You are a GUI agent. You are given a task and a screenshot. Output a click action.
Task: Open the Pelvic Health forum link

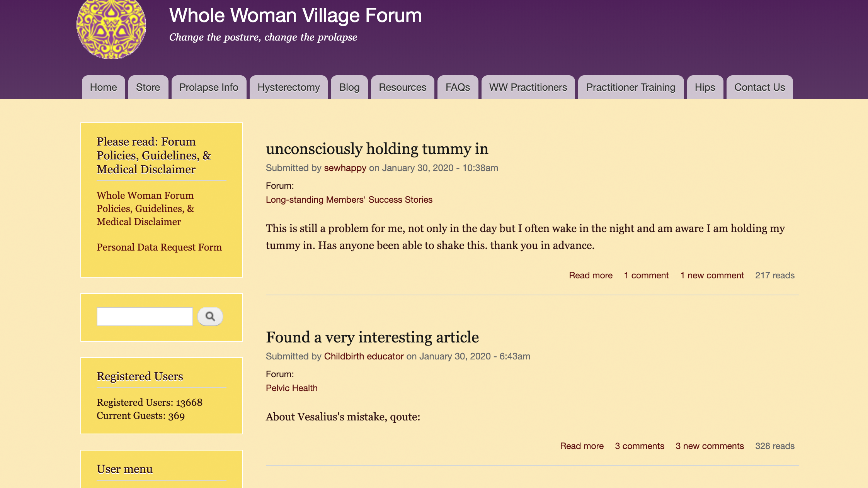point(291,388)
